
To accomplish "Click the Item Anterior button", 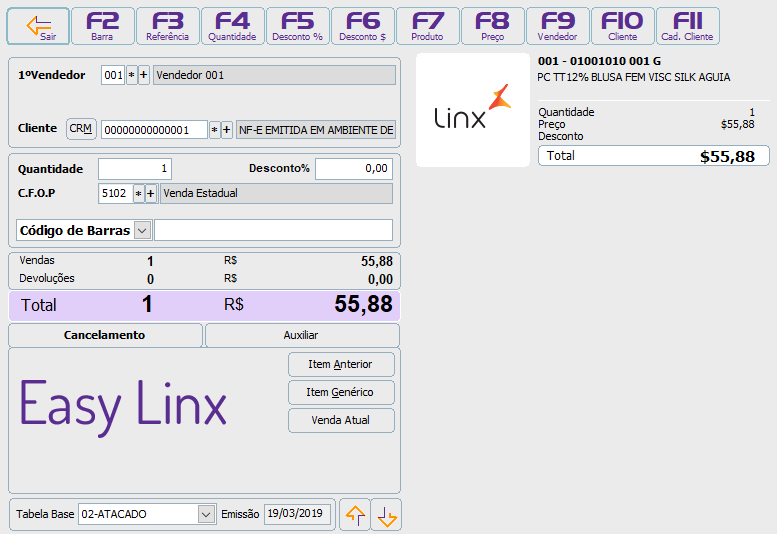I will coord(341,365).
